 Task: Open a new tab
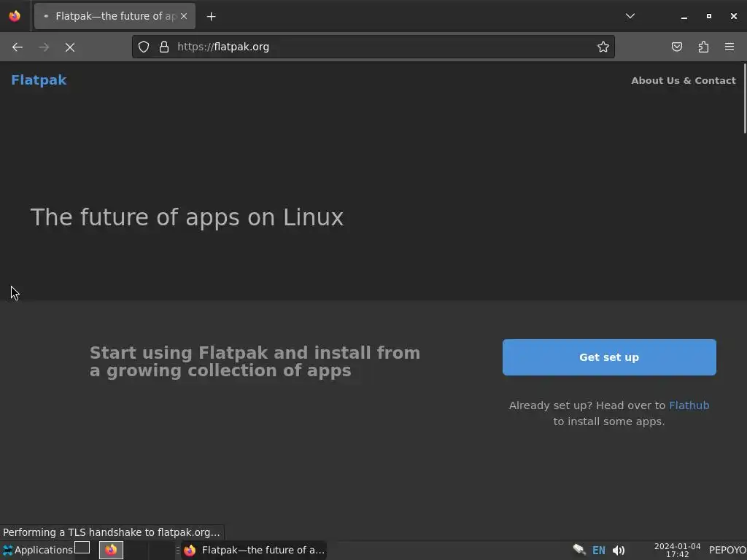tap(211, 16)
